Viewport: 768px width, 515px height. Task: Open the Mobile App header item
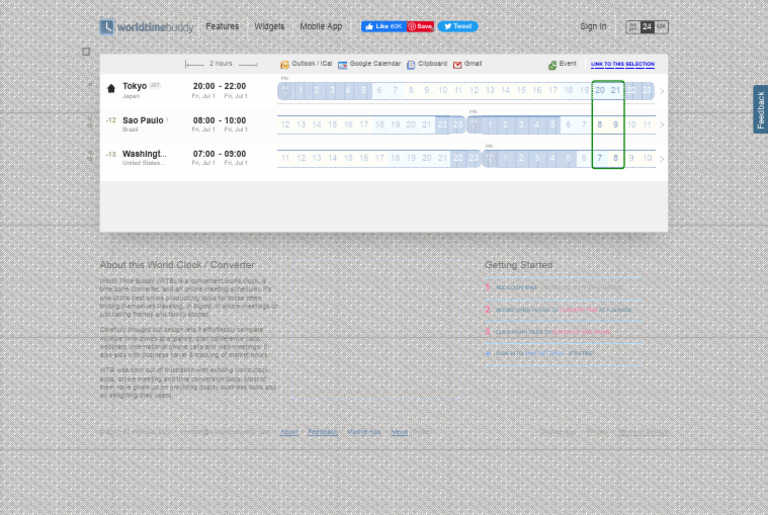[x=321, y=26]
